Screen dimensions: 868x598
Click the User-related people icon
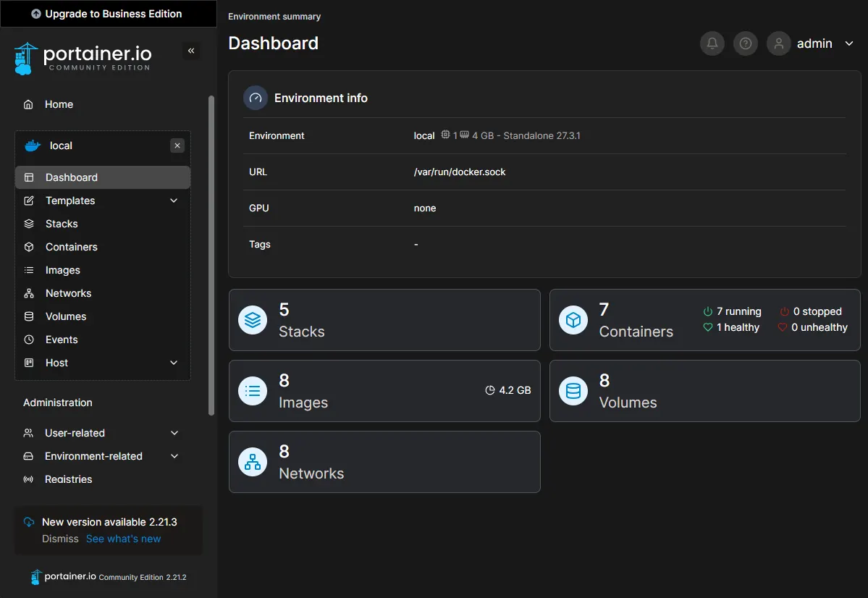tap(28, 433)
